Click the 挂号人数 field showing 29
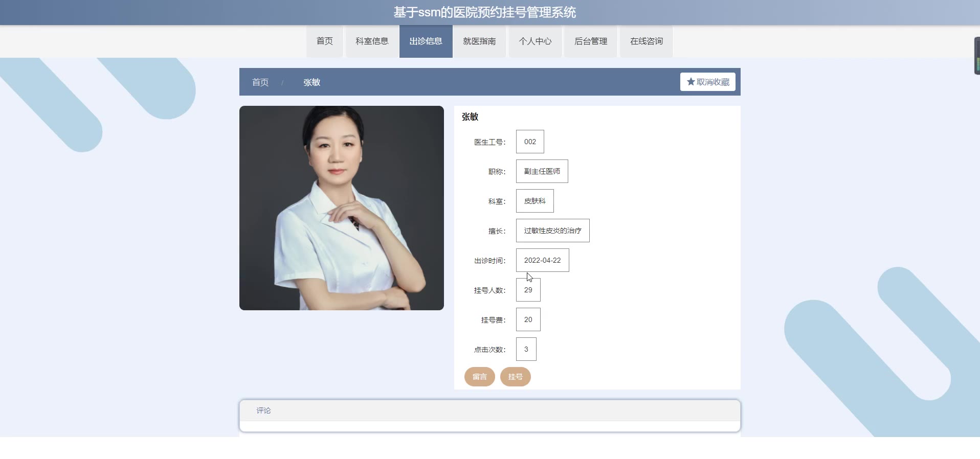This screenshot has width=980, height=459. (528, 290)
